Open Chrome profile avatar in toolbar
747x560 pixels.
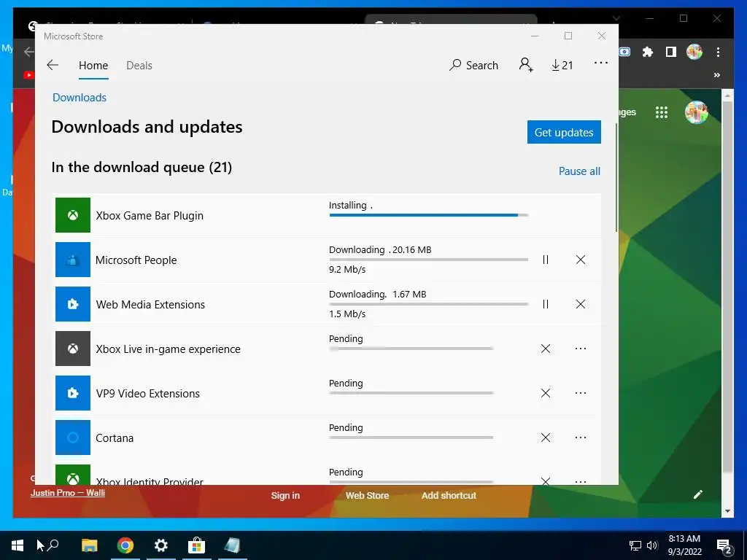(694, 52)
